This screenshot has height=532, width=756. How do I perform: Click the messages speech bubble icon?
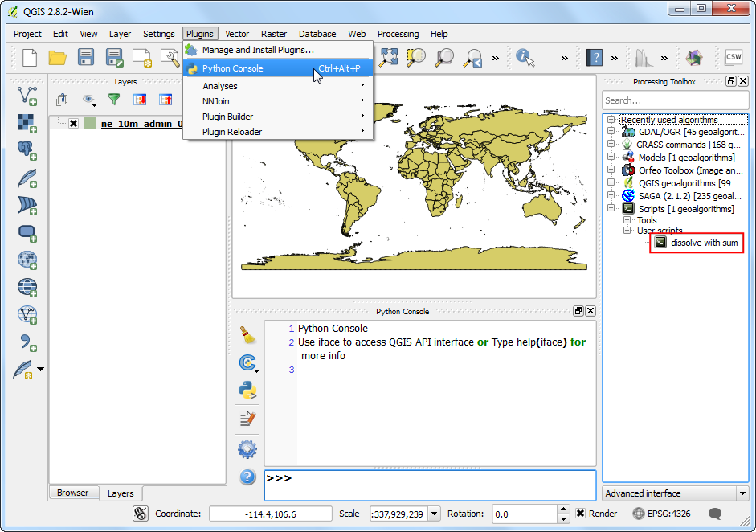[715, 514]
